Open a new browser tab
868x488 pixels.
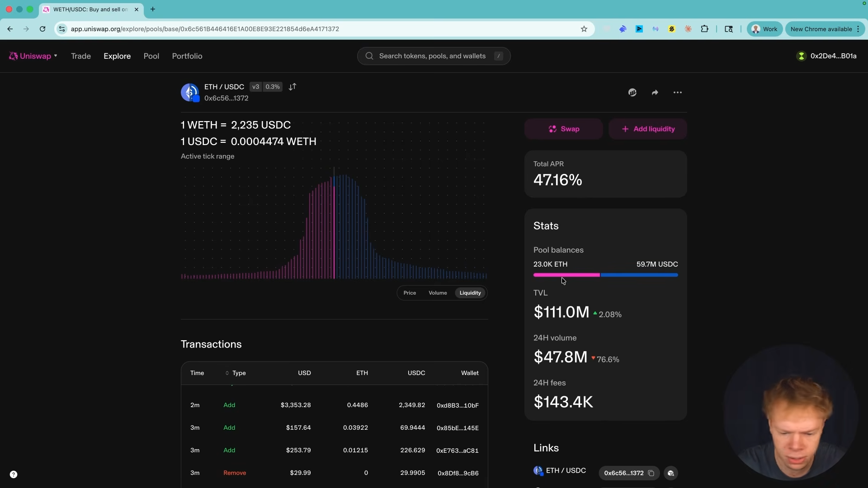click(153, 9)
